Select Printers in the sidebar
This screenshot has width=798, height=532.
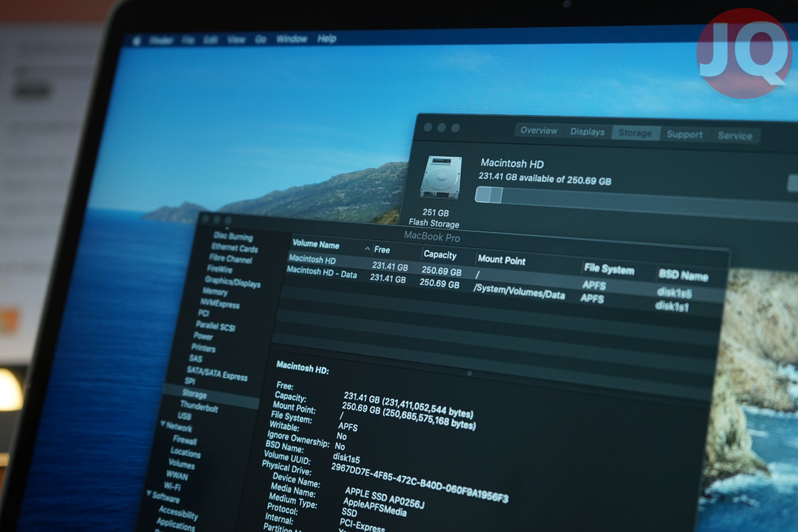pos(203,348)
